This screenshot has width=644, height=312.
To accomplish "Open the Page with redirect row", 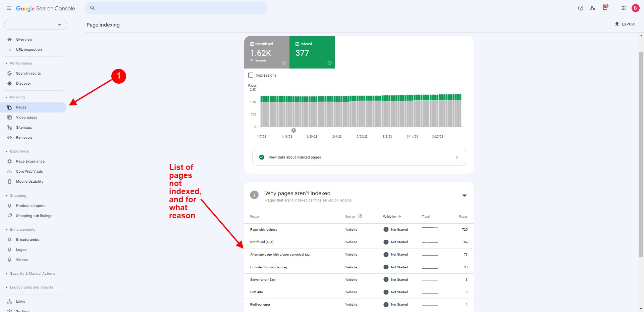I will click(359, 230).
